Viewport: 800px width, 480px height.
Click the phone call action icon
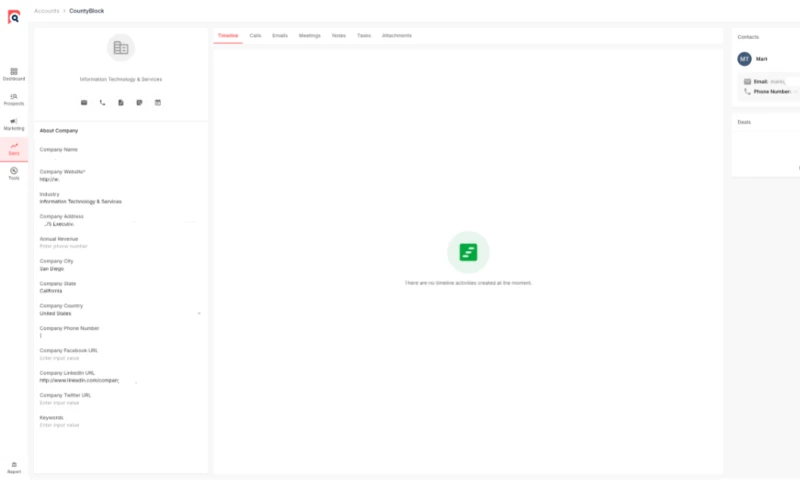coord(103,103)
